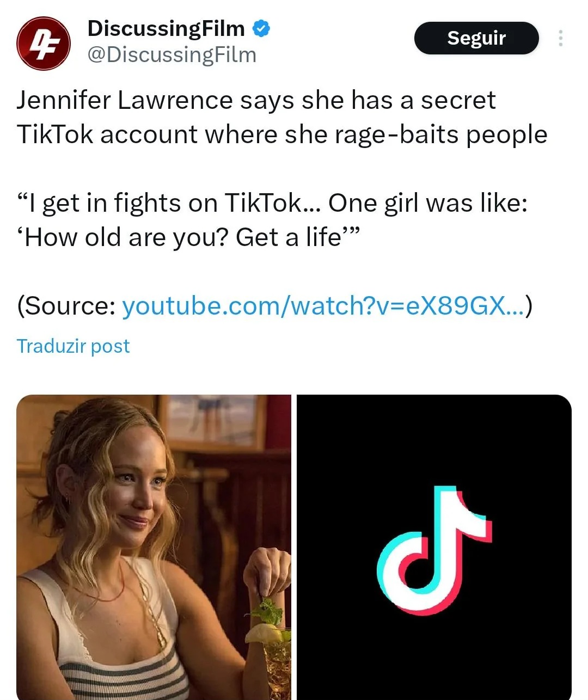Follow the account with the Seguir button
This screenshot has width=588, height=700.
[x=476, y=38]
